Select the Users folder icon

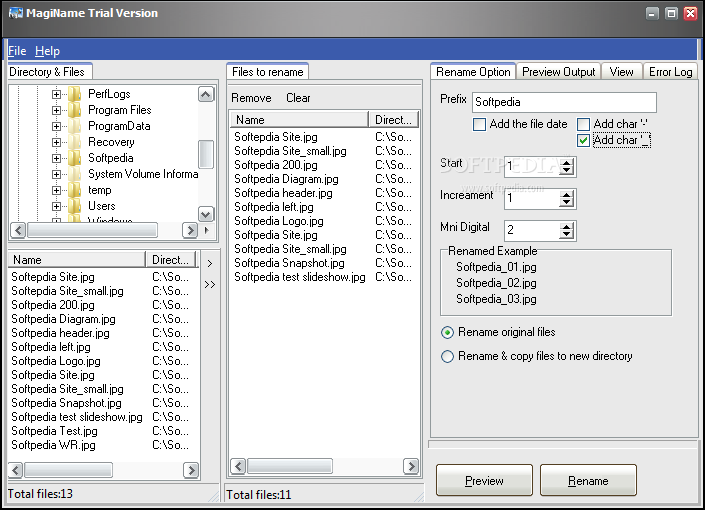coord(75,206)
